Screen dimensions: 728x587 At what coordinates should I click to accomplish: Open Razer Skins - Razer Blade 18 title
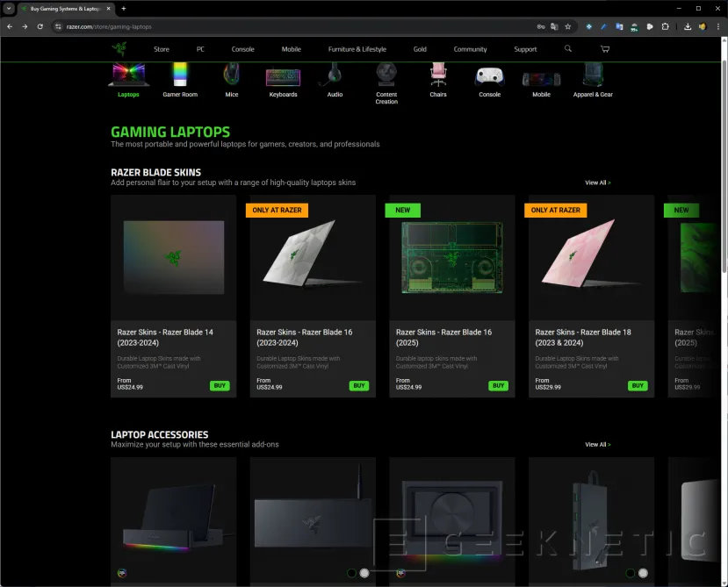point(583,337)
